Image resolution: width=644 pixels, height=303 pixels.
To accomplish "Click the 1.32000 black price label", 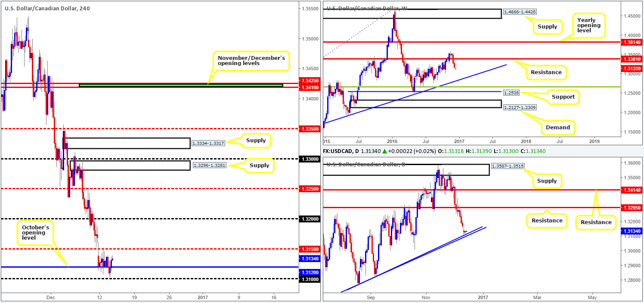I will click(x=309, y=219).
